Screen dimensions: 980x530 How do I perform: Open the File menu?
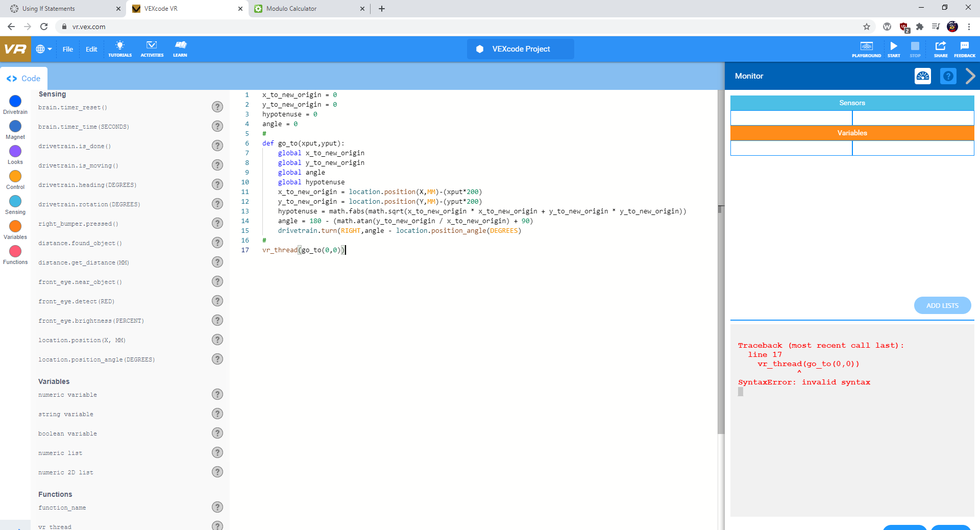click(67, 49)
